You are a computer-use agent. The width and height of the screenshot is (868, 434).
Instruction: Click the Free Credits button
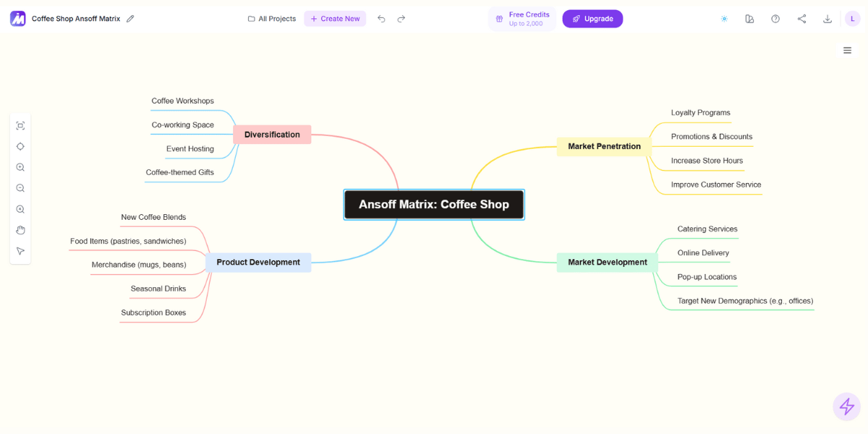(522, 18)
